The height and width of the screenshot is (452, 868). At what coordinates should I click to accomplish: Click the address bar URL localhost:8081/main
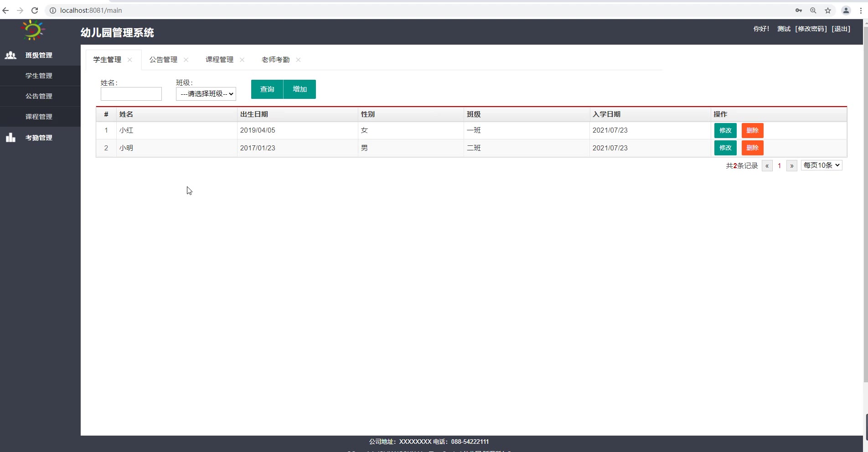(91, 10)
